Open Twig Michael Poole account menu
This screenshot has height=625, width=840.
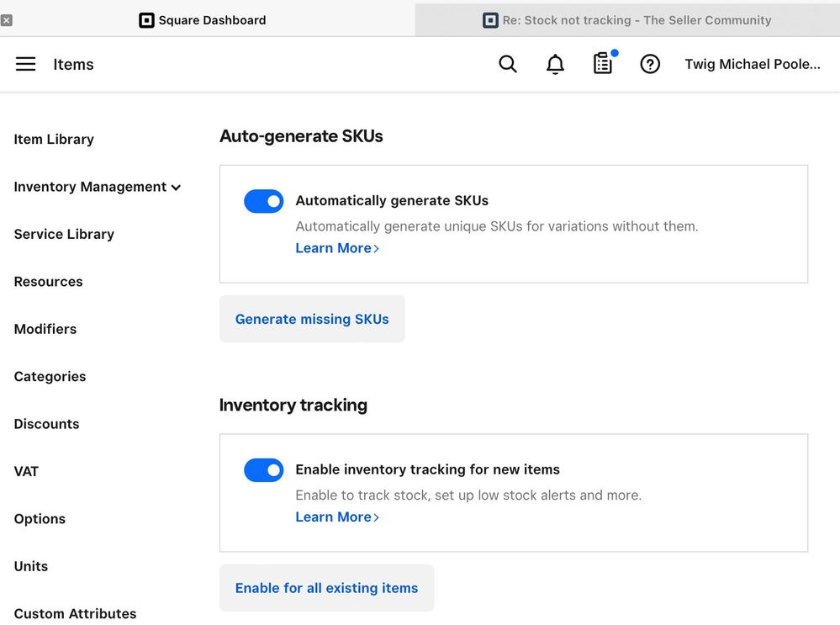pos(752,64)
